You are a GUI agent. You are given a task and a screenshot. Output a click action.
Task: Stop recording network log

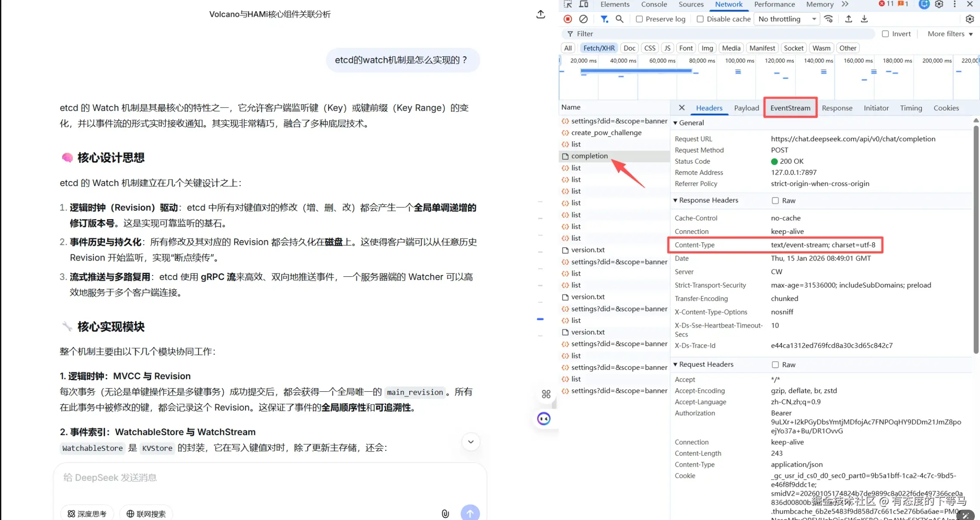click(568, 19)
